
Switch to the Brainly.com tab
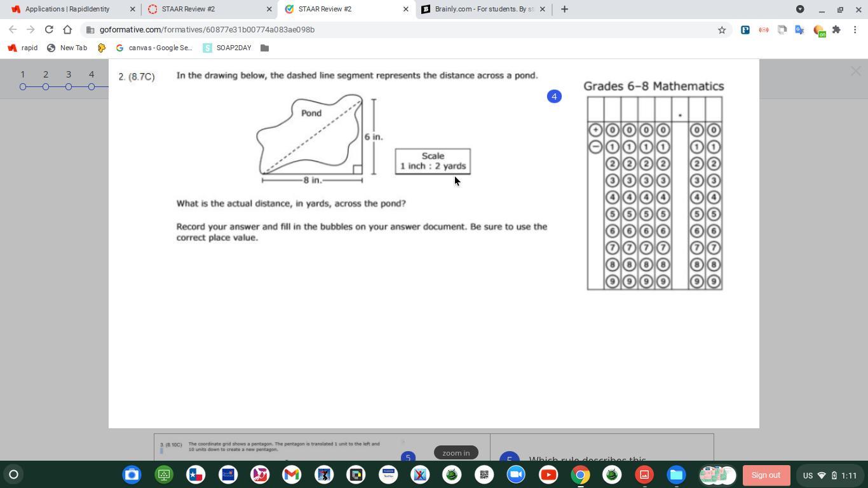point(483,9)
